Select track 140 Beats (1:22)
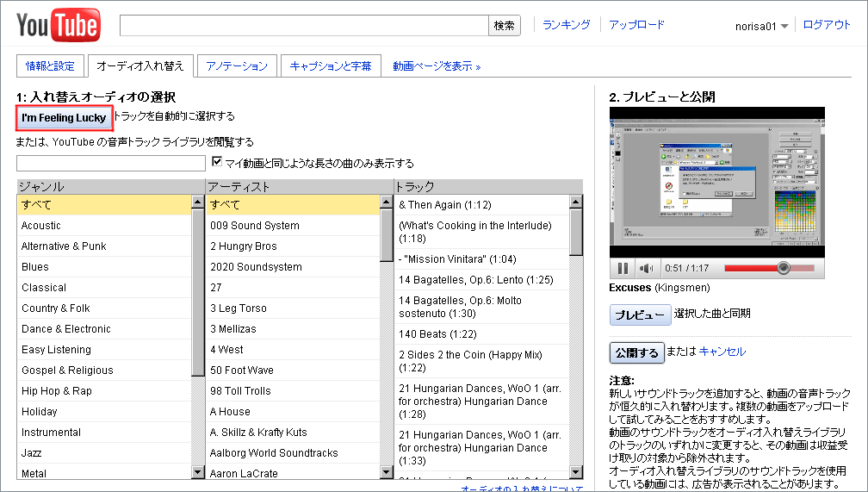868x492 pixels. pos(481,334)
